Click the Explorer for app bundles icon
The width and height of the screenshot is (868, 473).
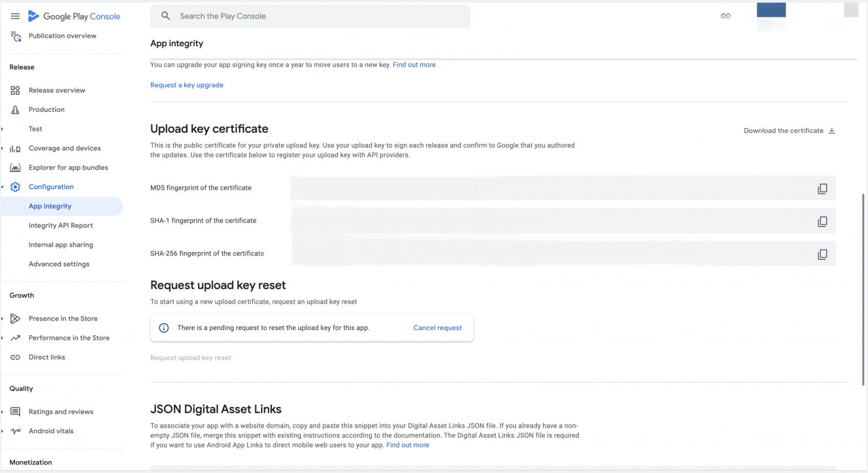pyautogui.click(x=15, y=168)
